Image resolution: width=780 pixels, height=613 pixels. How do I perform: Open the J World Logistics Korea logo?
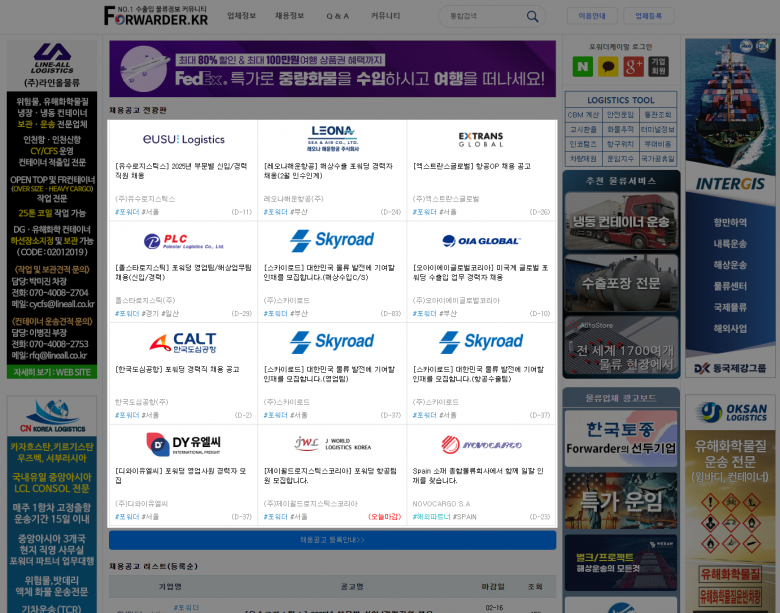[x=333, y=444]
